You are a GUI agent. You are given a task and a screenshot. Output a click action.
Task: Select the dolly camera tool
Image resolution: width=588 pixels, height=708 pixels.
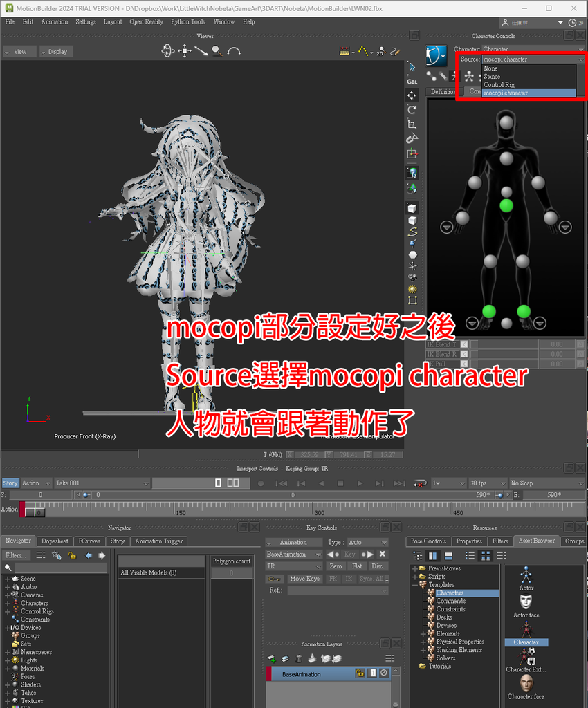(201, 51)
